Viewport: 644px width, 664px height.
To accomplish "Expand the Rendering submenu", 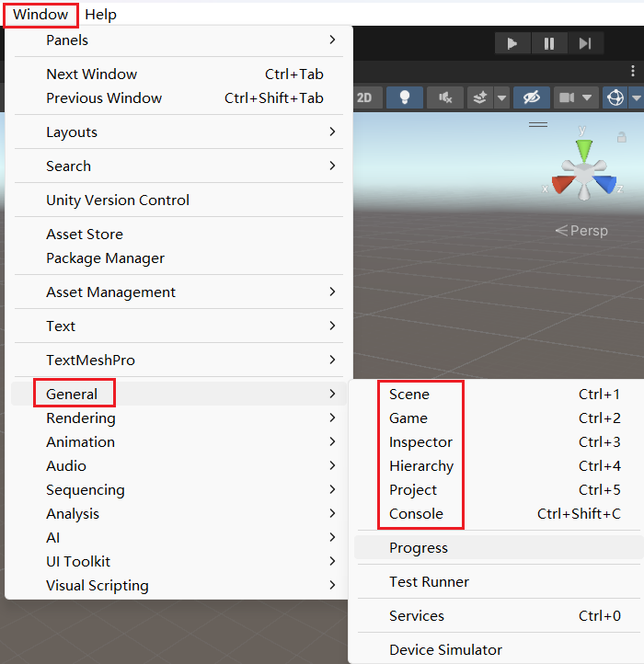I will [178, 418].
